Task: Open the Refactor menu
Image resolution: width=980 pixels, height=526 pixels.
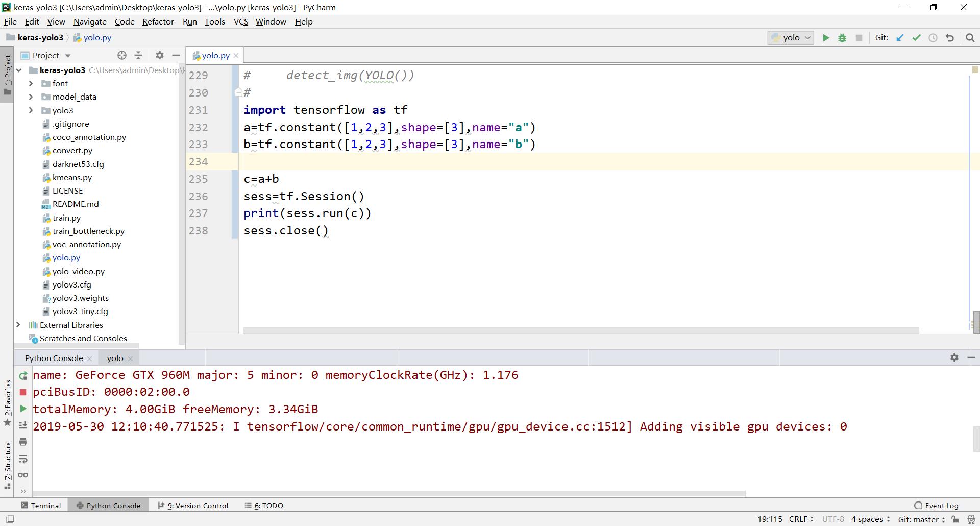Action: point(158,21)
